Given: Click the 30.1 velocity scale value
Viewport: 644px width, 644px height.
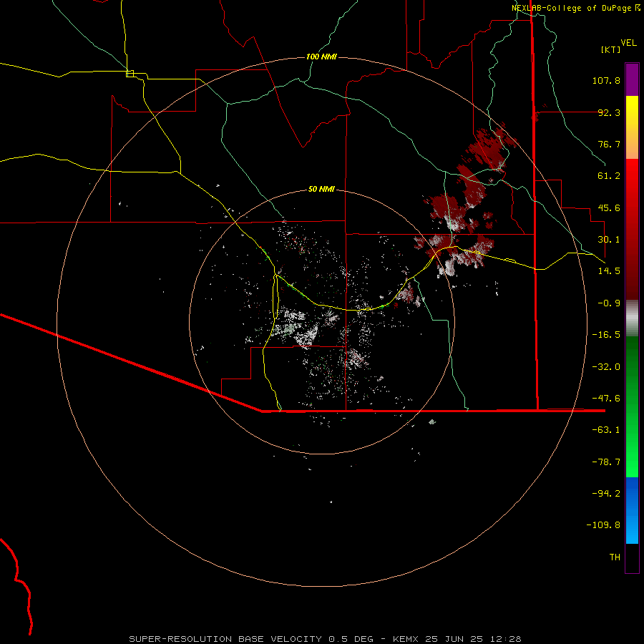Looking at the screenshot, I should (609, 240).
